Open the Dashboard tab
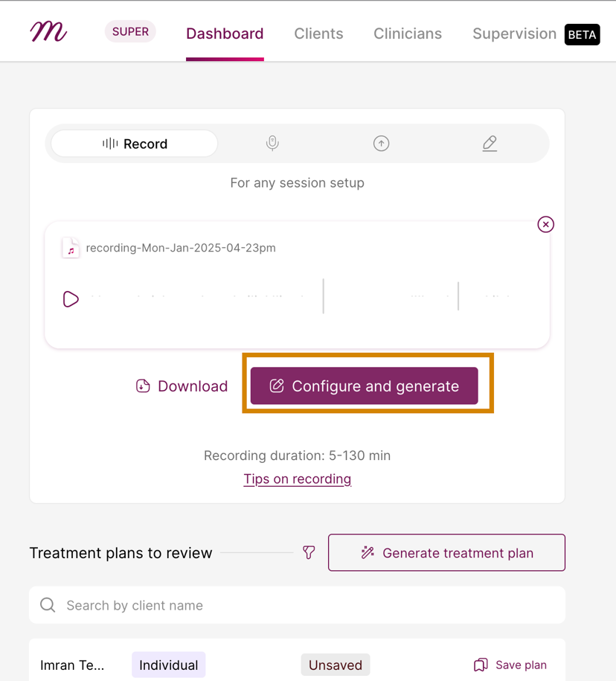616x681 pixels. click(225, 34)
